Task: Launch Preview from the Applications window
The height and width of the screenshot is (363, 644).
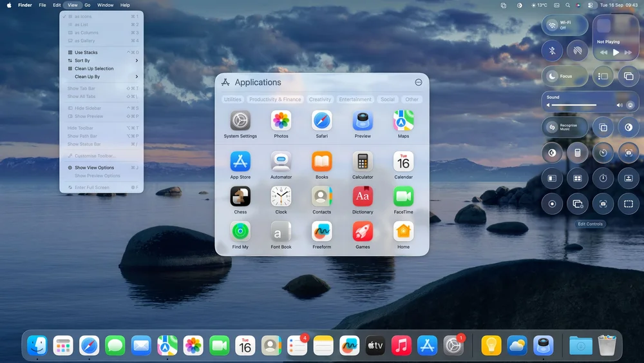Action: (x=363, y=121)
